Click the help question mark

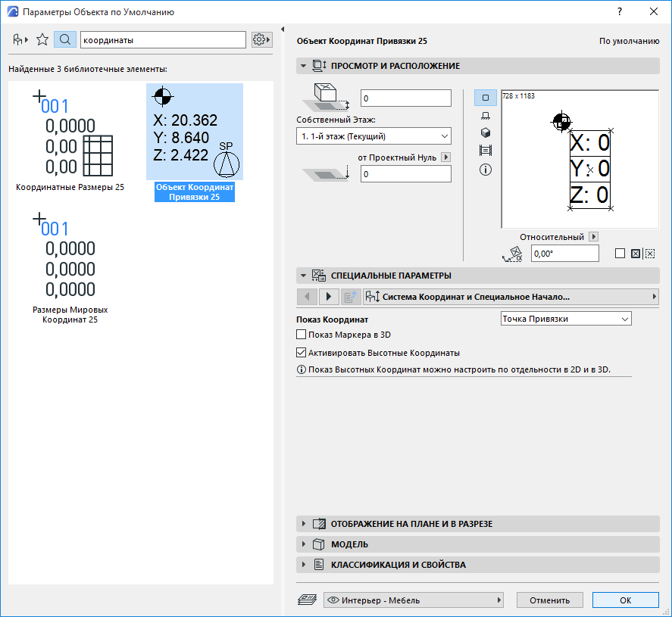620,11
